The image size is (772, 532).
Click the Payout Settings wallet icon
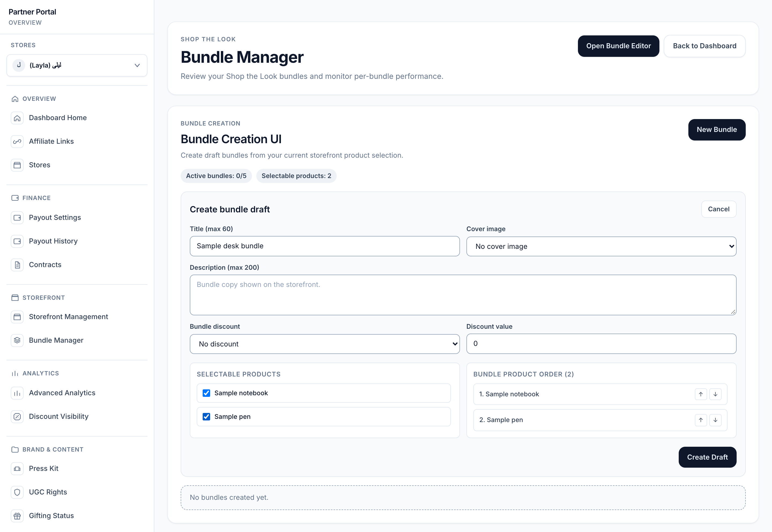tap(17, 218)
